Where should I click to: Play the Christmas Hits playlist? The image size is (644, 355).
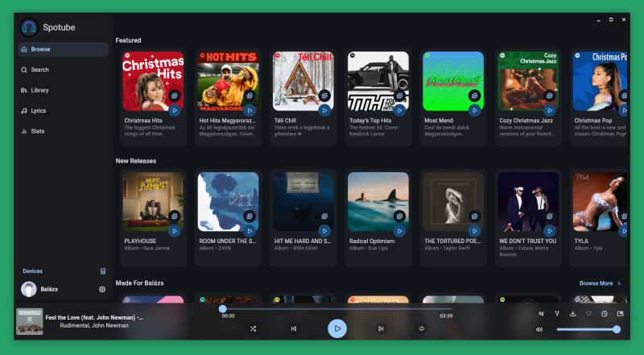[175, 110]
